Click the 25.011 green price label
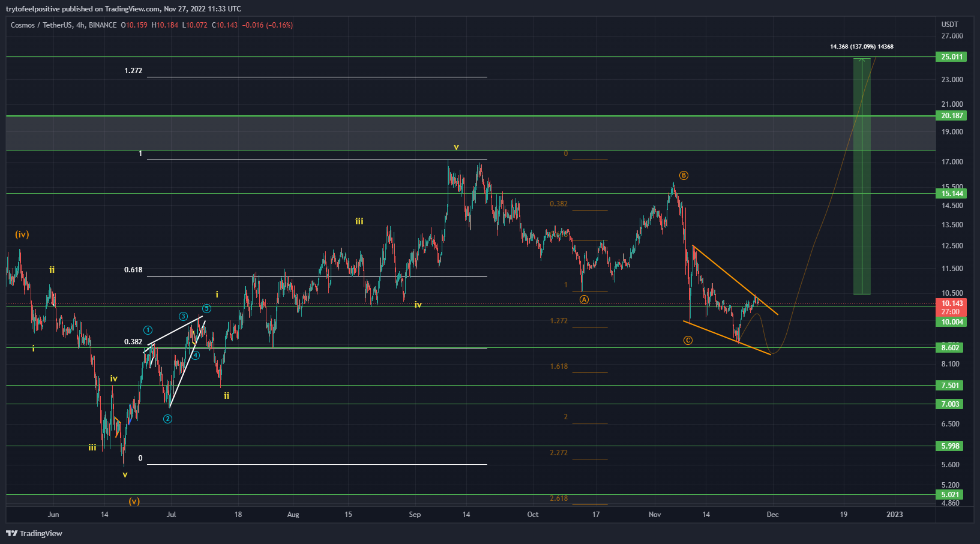 pyautogui.click(x=952, y=57)
